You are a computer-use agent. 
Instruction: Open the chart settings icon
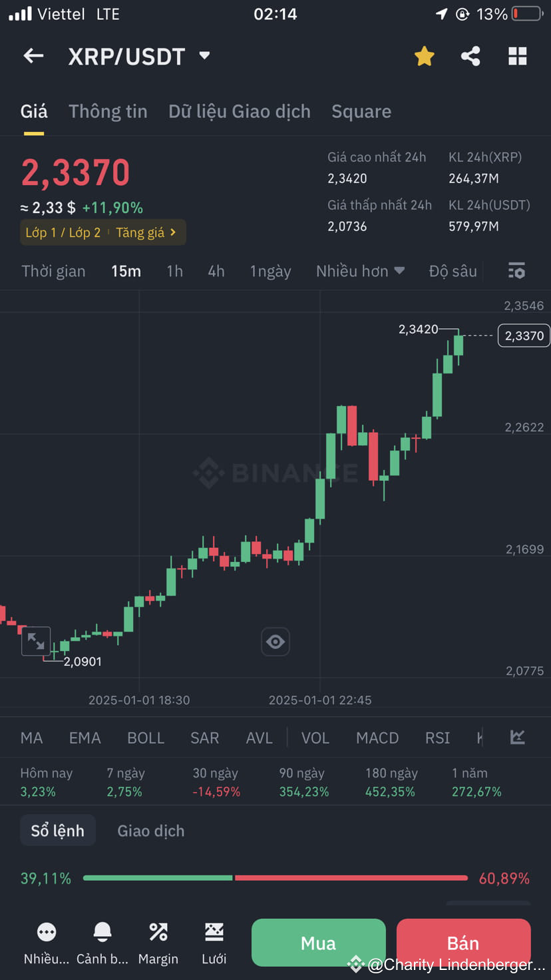pos(516,271)
